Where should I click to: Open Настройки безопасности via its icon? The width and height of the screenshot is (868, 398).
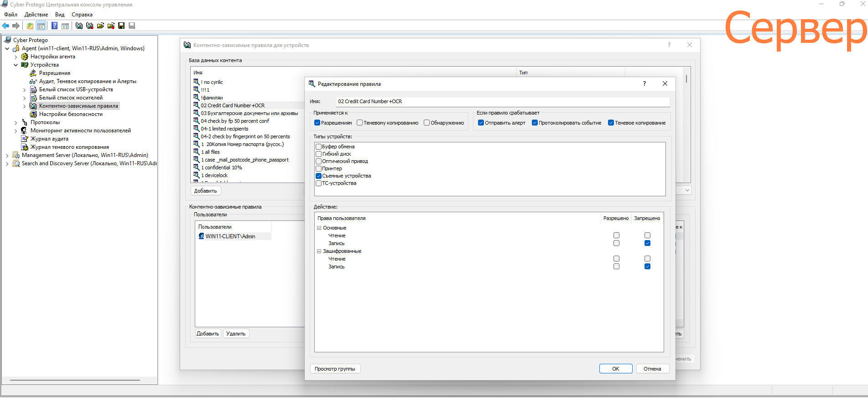pyautogui.click(x=33, y=114)
